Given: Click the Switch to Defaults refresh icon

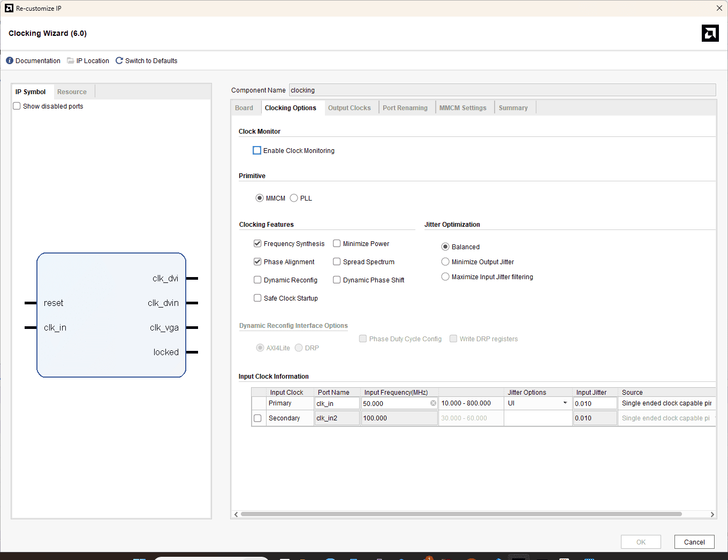Looking at the screenshot, I should 119,60.
